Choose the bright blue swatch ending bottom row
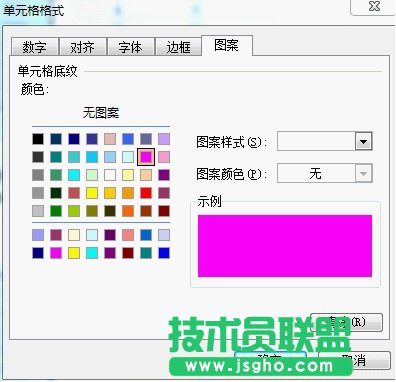The width and height of the screenshot is (396, 382). (x=164, y=253)
